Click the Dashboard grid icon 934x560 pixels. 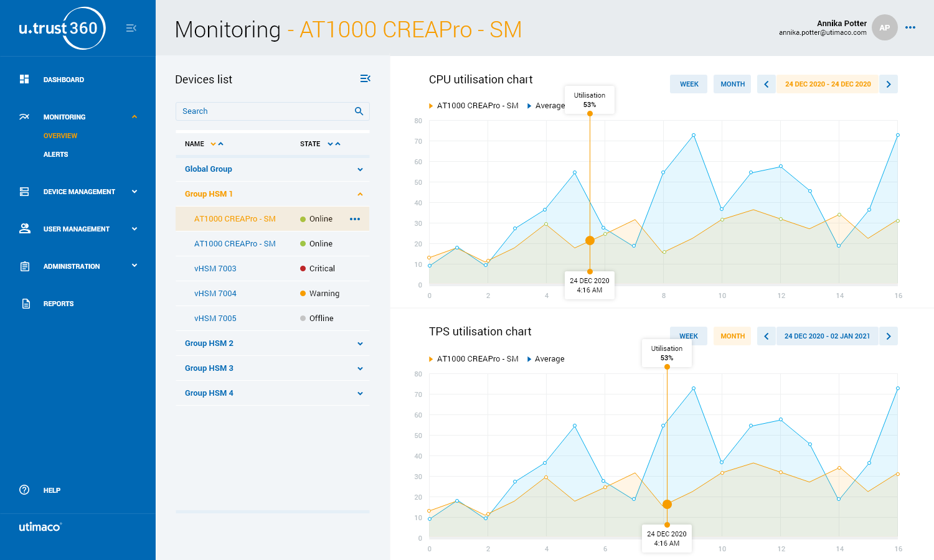click(24, 79)
